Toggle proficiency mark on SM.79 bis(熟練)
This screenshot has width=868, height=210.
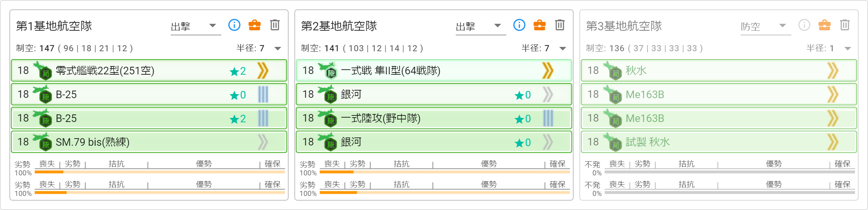click(x=263, y=142)
